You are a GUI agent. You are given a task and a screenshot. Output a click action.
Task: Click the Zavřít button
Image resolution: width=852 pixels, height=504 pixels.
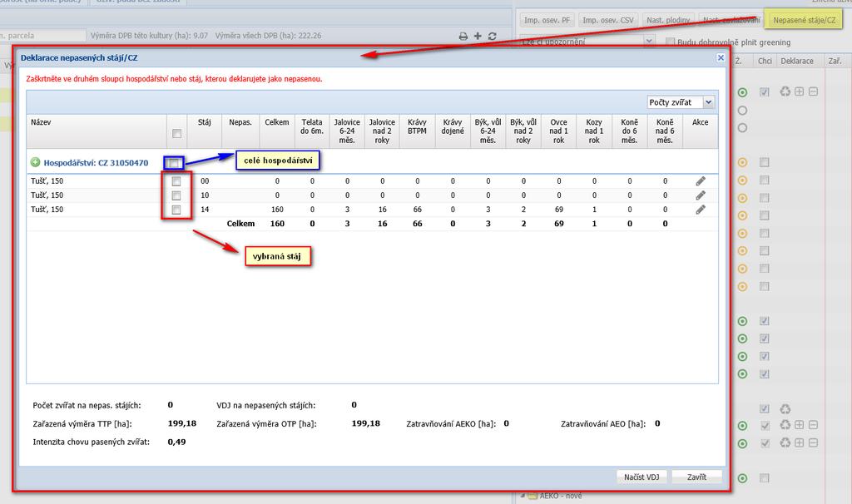pos(696,477)
